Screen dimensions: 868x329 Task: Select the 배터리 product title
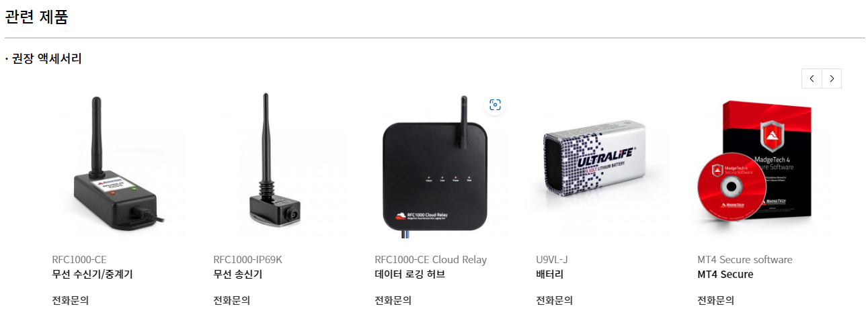coord(549,274)
